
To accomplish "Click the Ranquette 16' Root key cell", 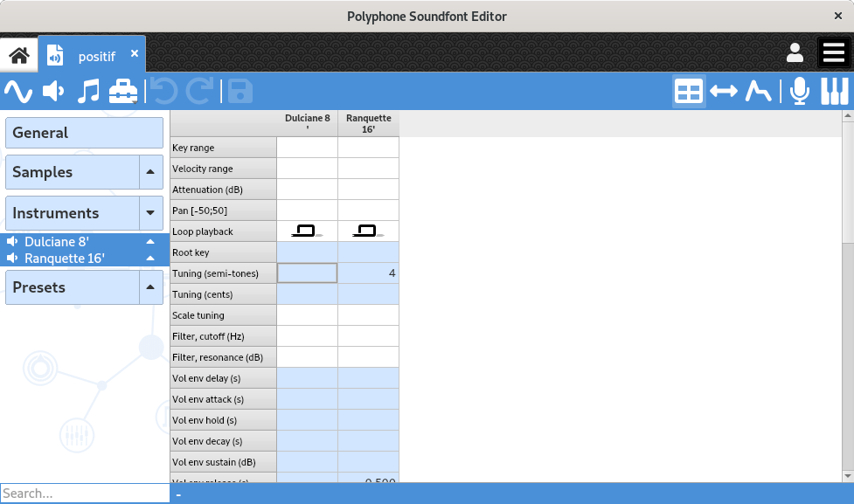I will click(x=368, y=252).
